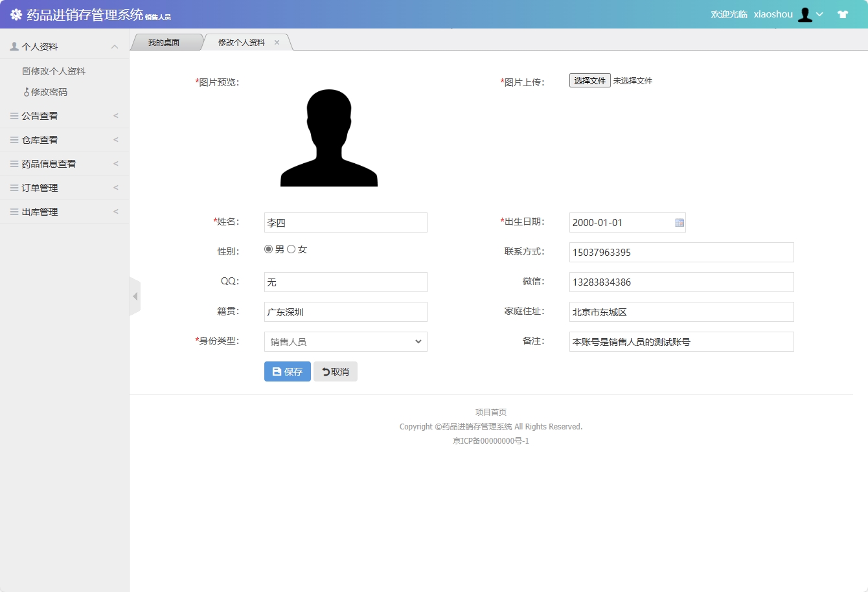This screenshot has width=868, height=592.
Task: Select the 男 gender radio button
Action: 268,248
